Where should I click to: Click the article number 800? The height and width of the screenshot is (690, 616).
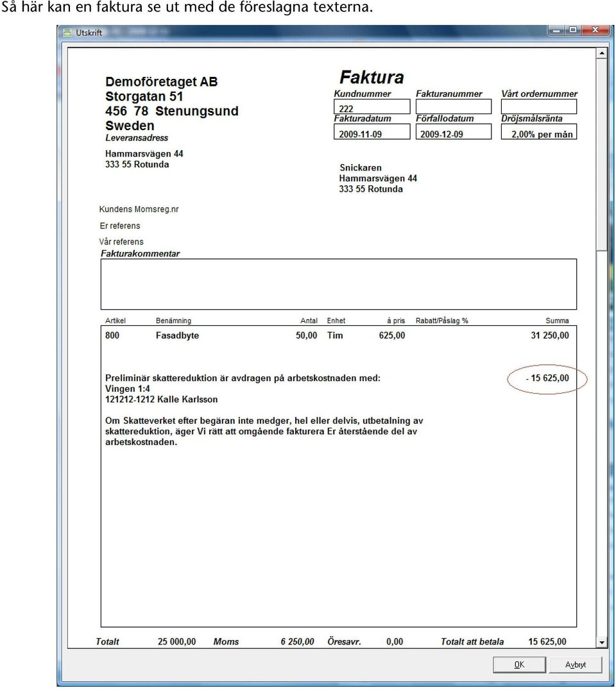pos(112,335)
